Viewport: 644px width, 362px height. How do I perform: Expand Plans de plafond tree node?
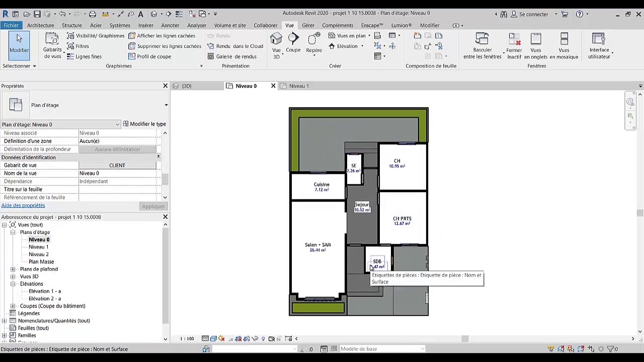13,269
